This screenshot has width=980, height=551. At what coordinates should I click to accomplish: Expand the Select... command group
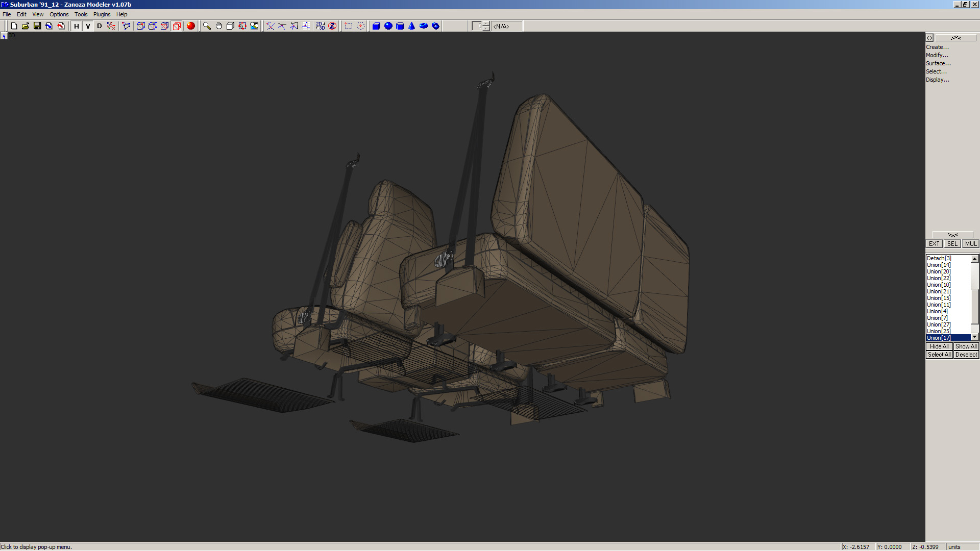[x=936, y=71]
